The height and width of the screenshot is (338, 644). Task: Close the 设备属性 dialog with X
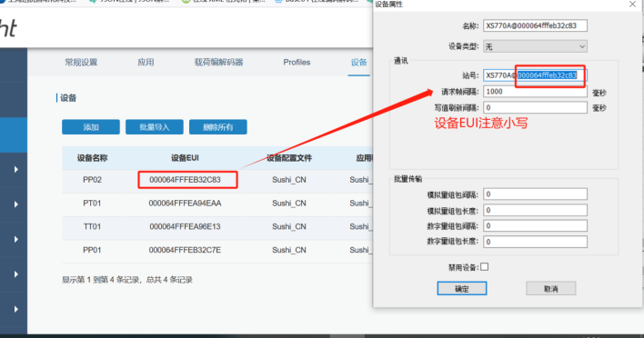(x=632, y=5)
